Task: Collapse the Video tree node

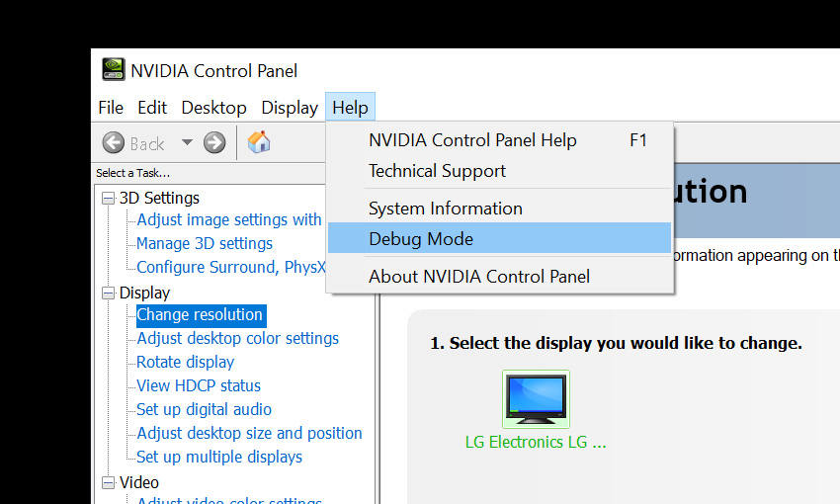Action: tap(109, 482)
